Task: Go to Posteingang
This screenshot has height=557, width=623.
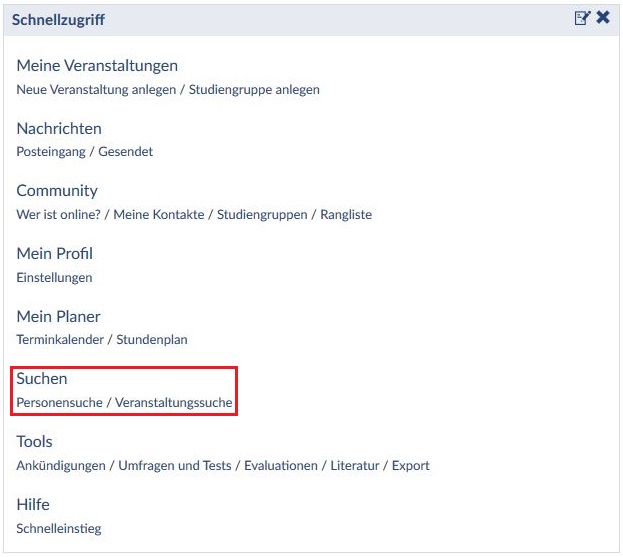Action: (51, 152)
